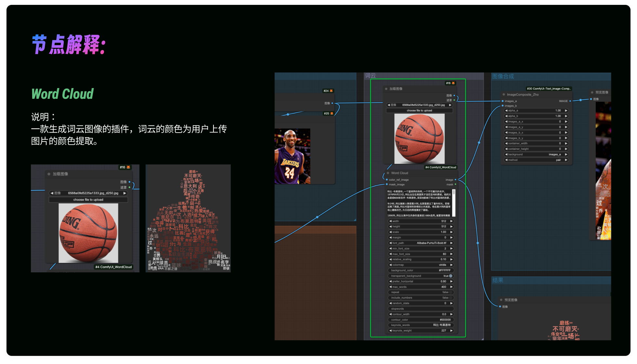Click Word Cloud's mask output port
The image size is (637, 364).
(x=455, y=184)
